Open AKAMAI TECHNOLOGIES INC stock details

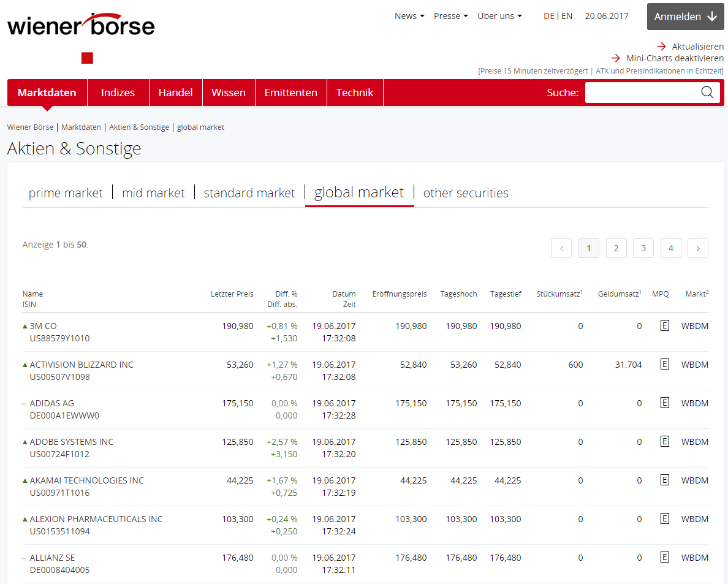click(x=87, y=480)
